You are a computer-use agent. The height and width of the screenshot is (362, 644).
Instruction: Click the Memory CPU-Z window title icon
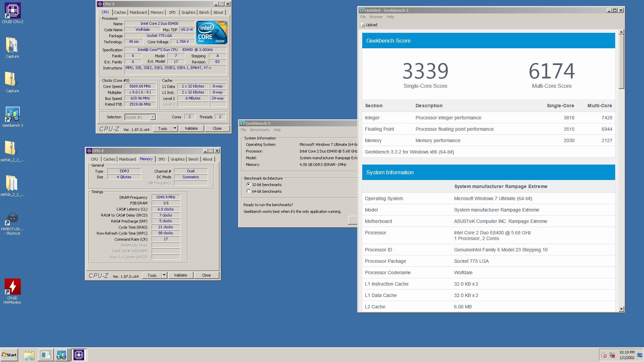[x=89, y=151]
